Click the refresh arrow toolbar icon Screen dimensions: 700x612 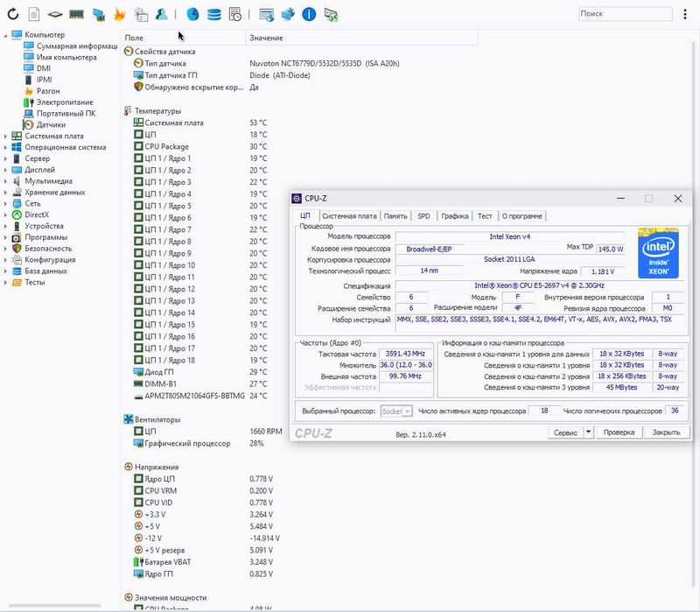point(13,14)
